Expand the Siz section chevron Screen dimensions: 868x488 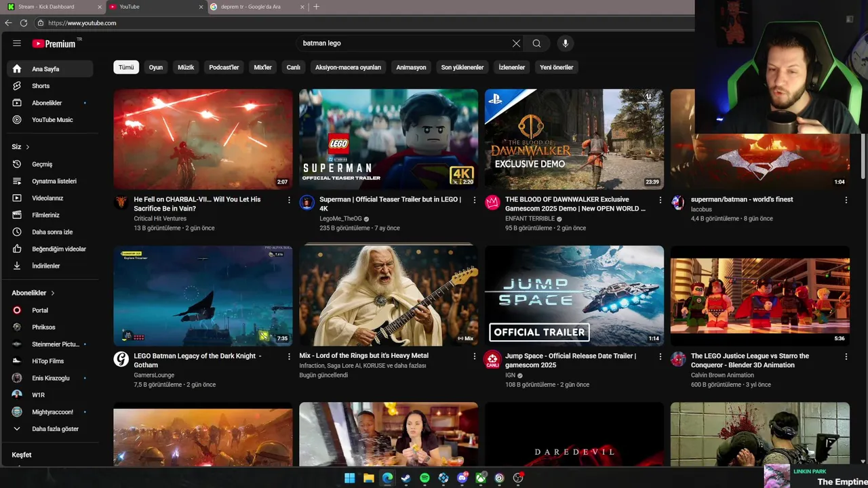pyautogui.click(x=28, y=147)
